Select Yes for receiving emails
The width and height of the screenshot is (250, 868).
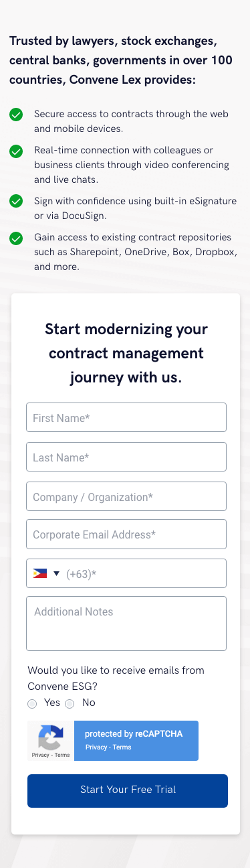tap(32, 703)
